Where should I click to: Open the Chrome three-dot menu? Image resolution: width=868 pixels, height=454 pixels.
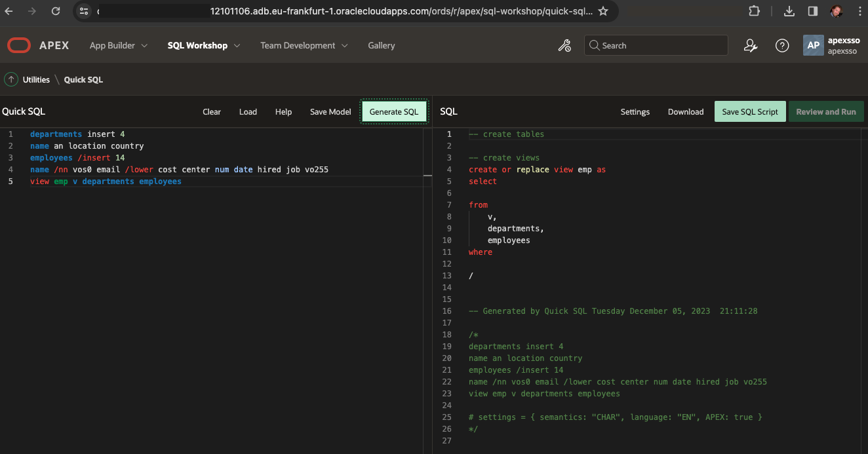pos(859,11)
